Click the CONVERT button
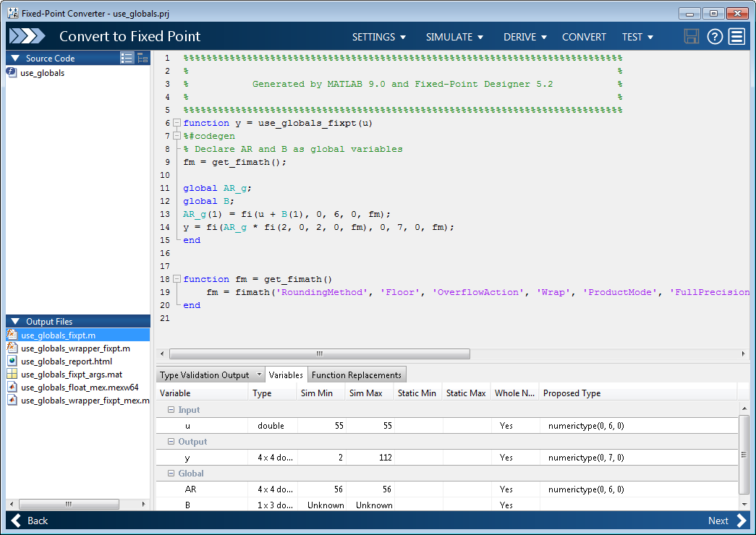Screen dimensions: 756x535 [x=584, y=37]
